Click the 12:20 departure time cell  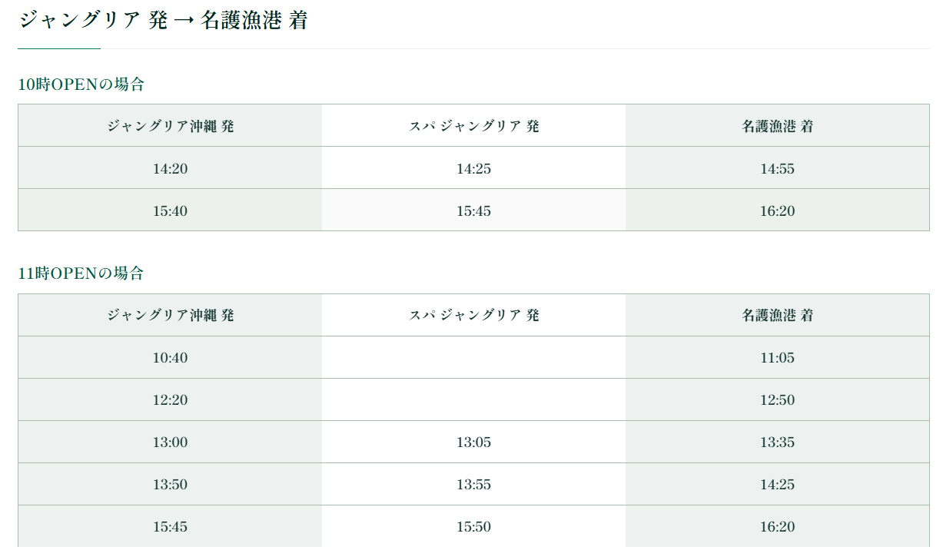(170, 400)
